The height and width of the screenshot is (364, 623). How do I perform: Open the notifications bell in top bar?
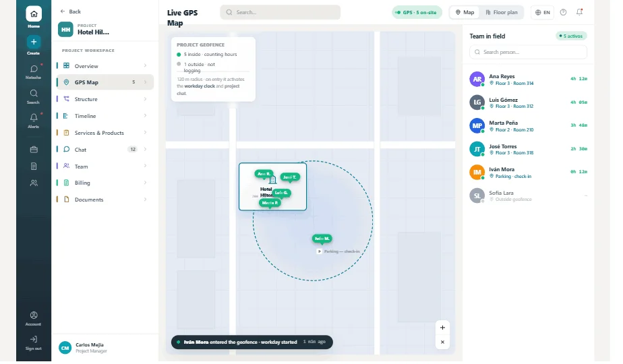click(579, 12)
